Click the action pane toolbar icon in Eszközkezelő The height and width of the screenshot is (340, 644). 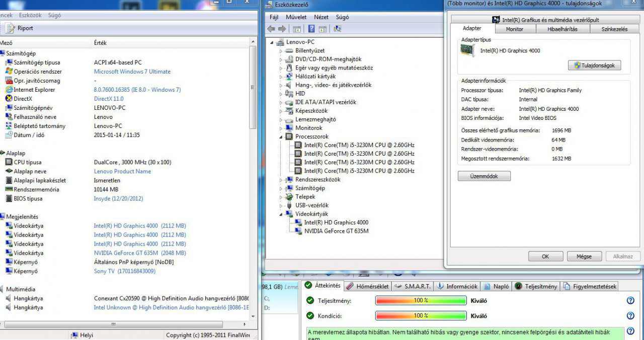tap(323, 29)
